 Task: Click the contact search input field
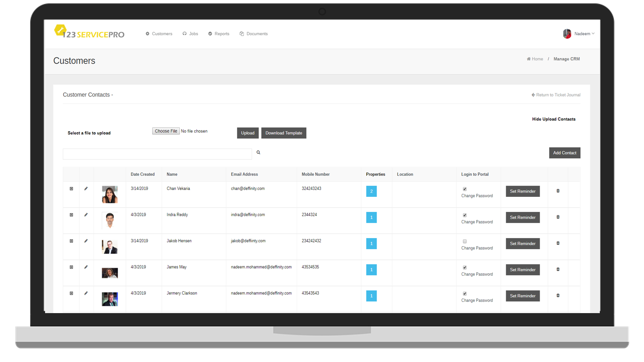[157, 154]
